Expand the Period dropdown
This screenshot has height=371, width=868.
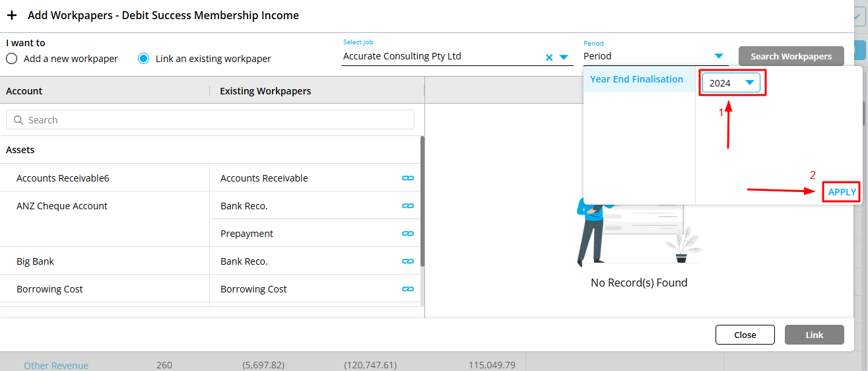[719, 56]
